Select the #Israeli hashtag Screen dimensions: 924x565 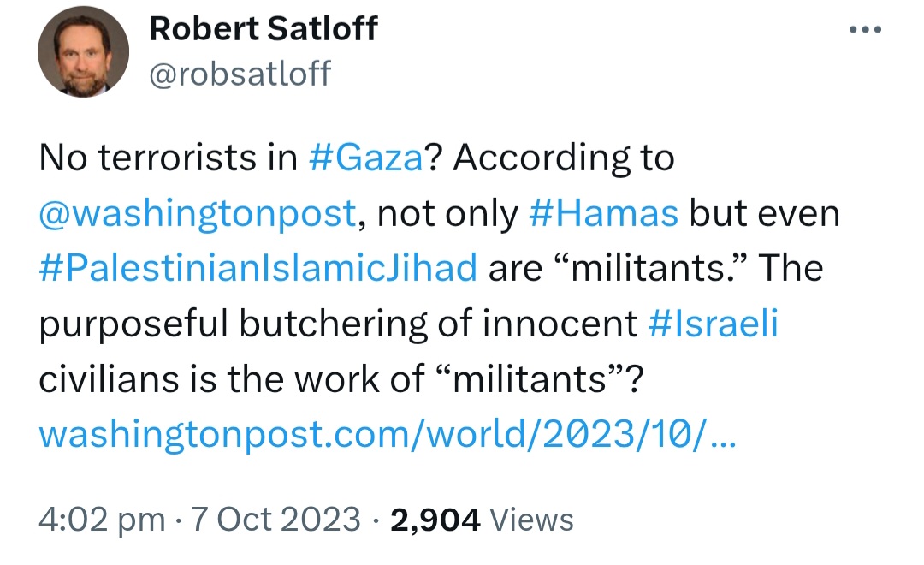coord(714,324)
